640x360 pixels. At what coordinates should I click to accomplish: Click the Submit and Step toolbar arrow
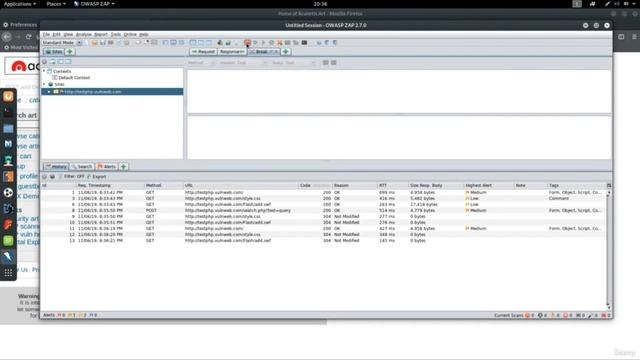coord(256,42)
